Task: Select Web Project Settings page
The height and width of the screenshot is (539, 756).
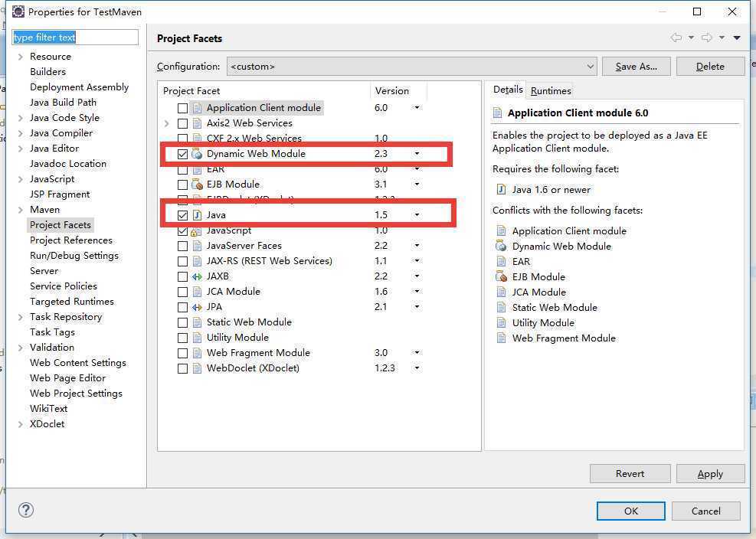Action: click(76, 394)
